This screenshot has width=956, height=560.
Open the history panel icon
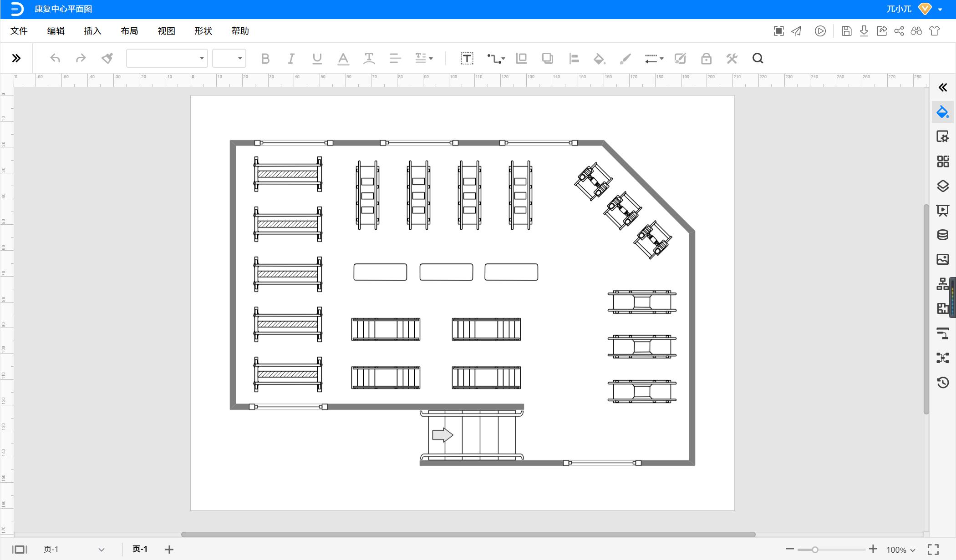tap(942, 382)
